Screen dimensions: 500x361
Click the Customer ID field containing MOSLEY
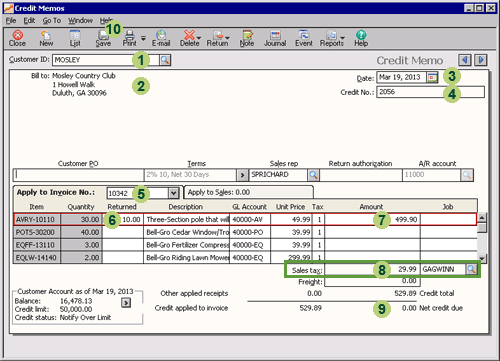pyautogui.click(x=106, y=60)
